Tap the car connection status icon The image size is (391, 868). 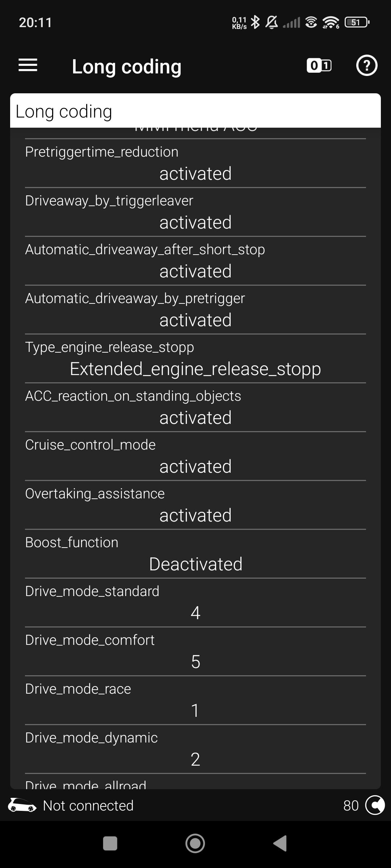point(22,805)
